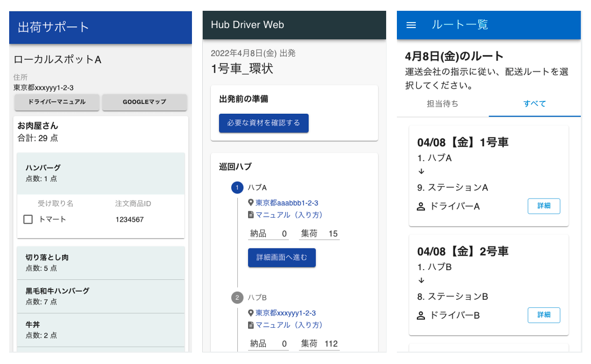The image size is (591, 364).
Task: Click the 04/08【金】2号車 route title
Action: click(463, 251)
